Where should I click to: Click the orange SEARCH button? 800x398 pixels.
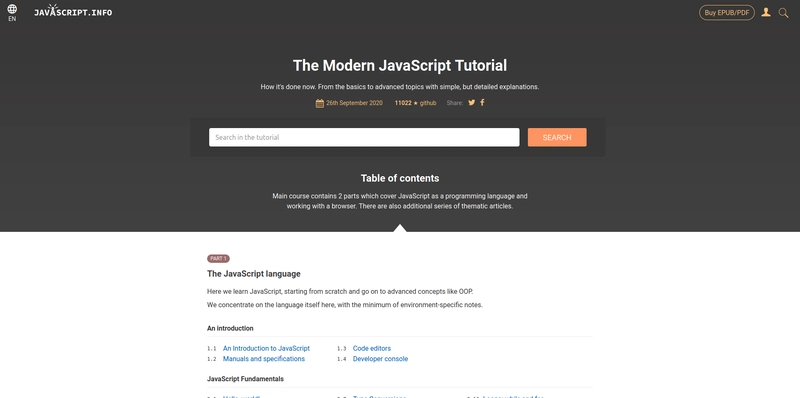(x=557, y=137)
